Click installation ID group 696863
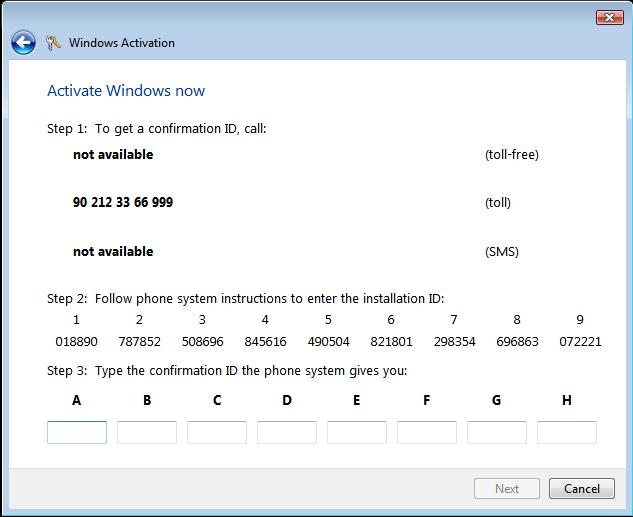The width and height of the screenshot is (633, 517). pyautogui.click(x=517, y=342)
